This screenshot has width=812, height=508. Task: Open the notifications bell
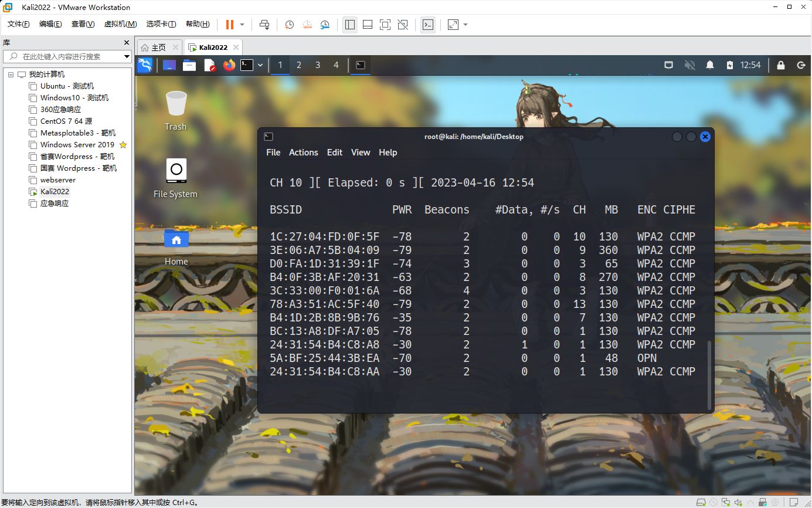click(710, 65)
